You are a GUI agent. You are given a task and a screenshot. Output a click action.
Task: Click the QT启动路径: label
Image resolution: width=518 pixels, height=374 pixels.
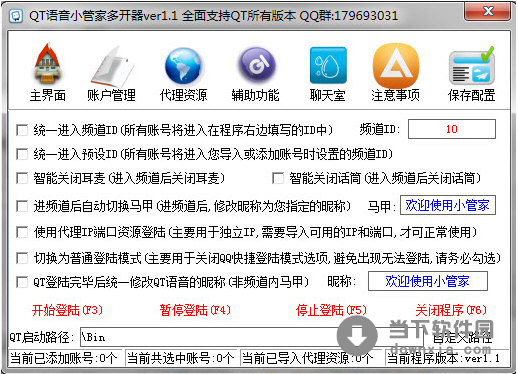[x=42, y=337]
